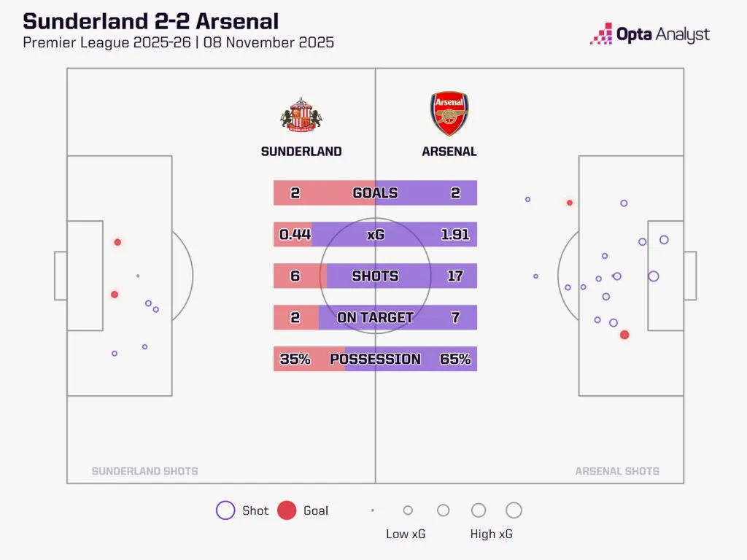747x560 pixels.
Task: Click Sunderland's tiny grey shot dot
Action: pos(138,276)
